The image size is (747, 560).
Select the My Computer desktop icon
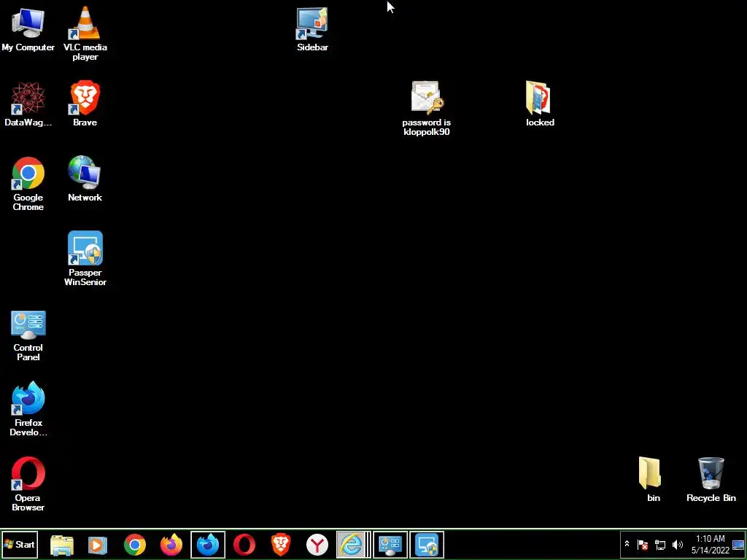pyautogui.click(x=28, y=28)
